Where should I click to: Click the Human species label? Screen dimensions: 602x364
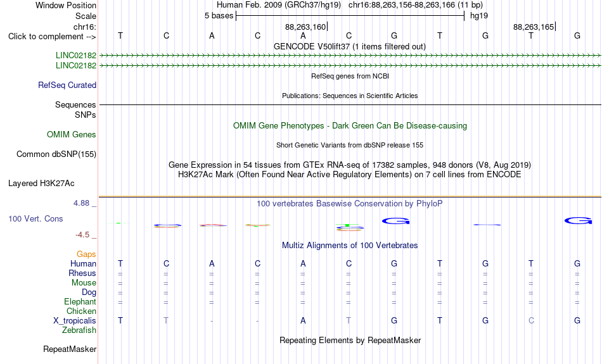click(83, 264)
